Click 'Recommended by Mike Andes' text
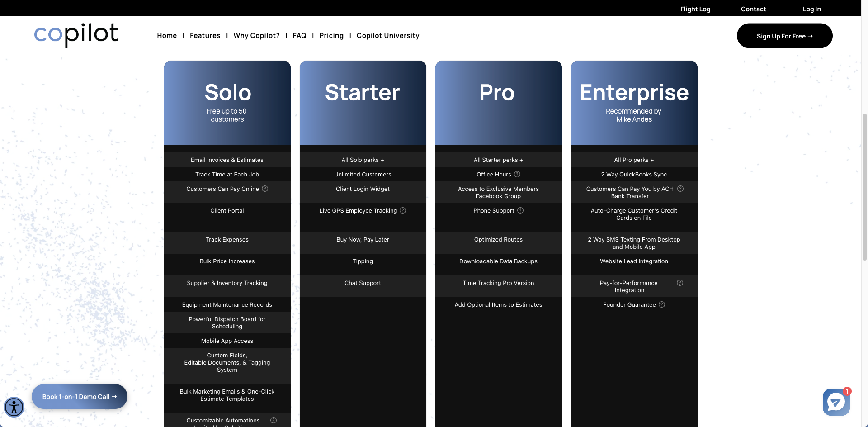This screenshot has height=427, width=868. tap(634, 115)
